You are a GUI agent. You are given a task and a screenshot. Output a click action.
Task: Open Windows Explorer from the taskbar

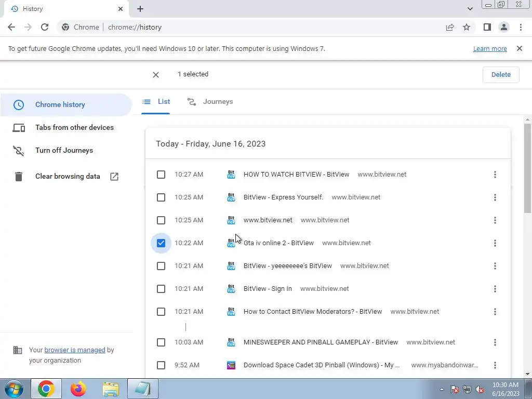pos(111,389)
